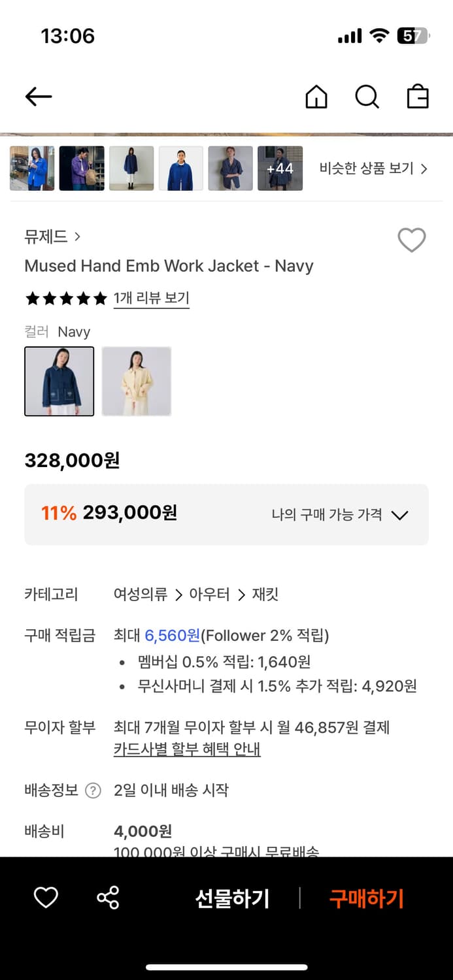Open the shopping bag cart
Viewport: 453px width, 980px height.
click(418, 97)
